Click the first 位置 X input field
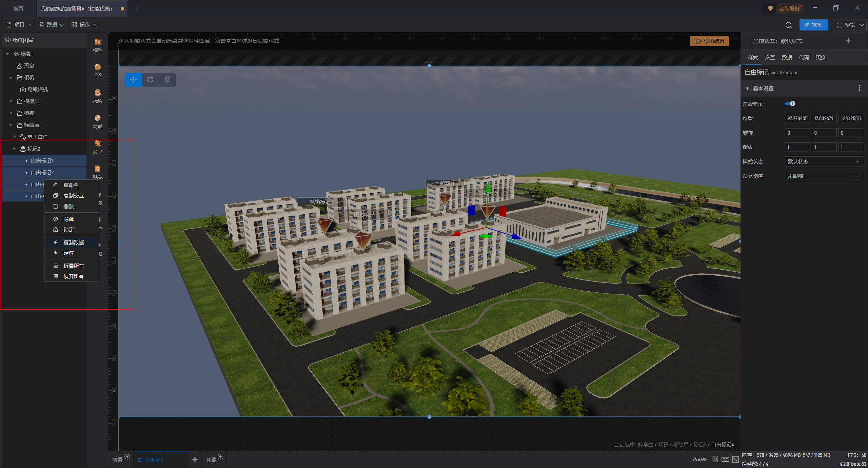 coord(797,118)
